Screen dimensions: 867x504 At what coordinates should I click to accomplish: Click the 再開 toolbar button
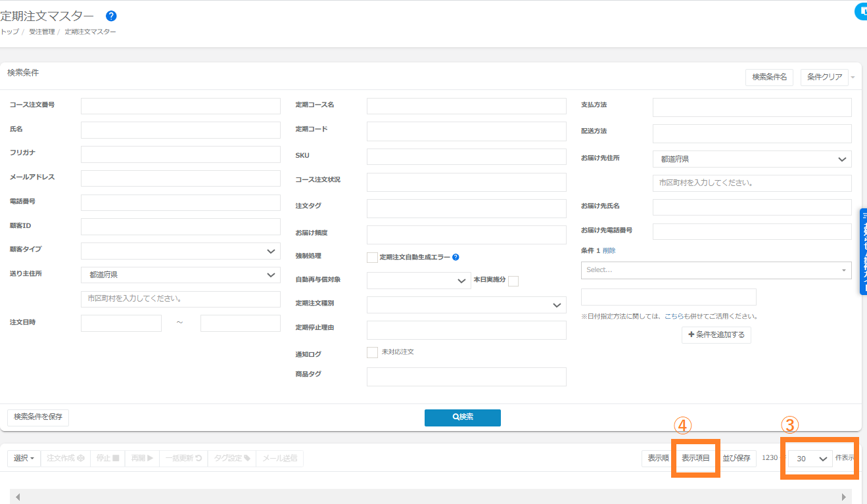142,458
